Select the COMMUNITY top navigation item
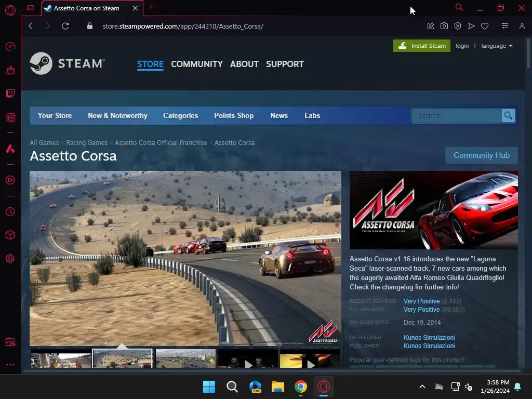The width and height of the screenshot is (532, 399). (x=197, y=64)
